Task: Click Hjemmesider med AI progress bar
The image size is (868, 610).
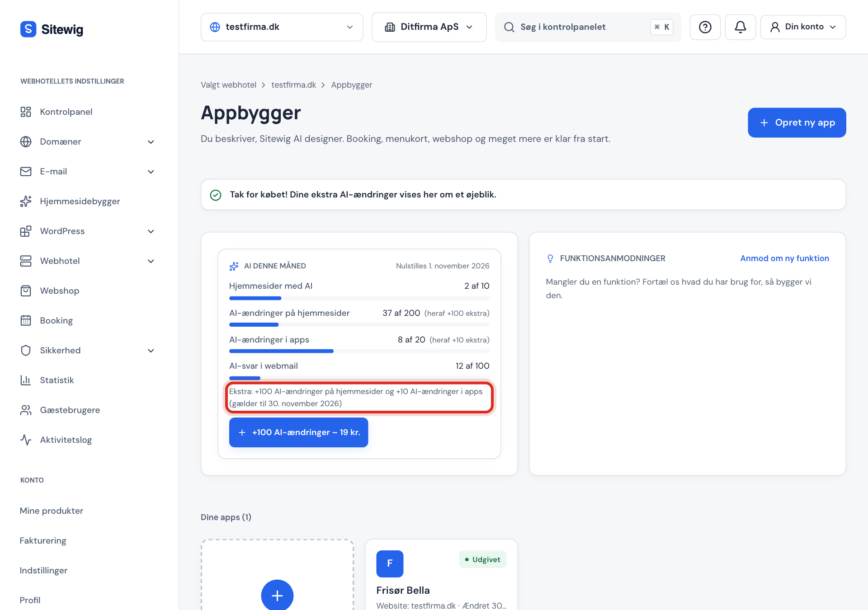Action: click(359, 298)
